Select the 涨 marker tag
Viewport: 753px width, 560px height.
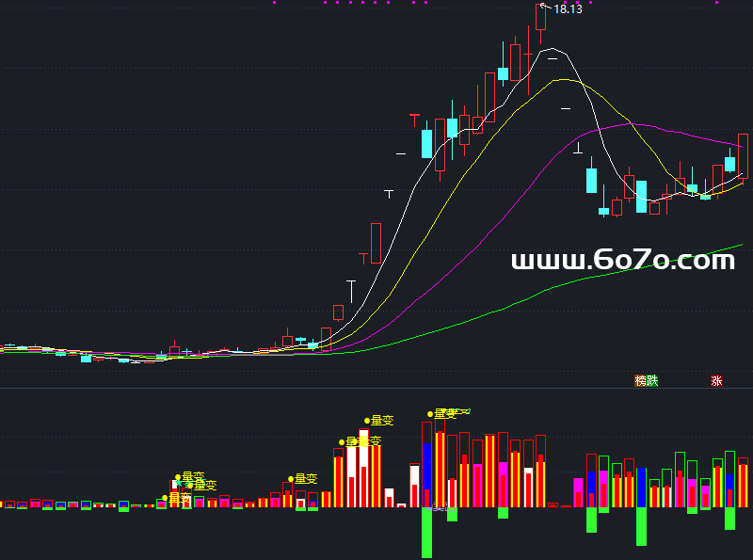coord(717,381)
